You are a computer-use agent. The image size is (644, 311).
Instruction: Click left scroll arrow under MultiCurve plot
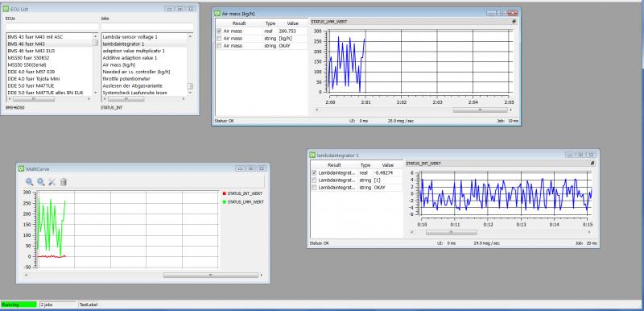tap(26, 275)
